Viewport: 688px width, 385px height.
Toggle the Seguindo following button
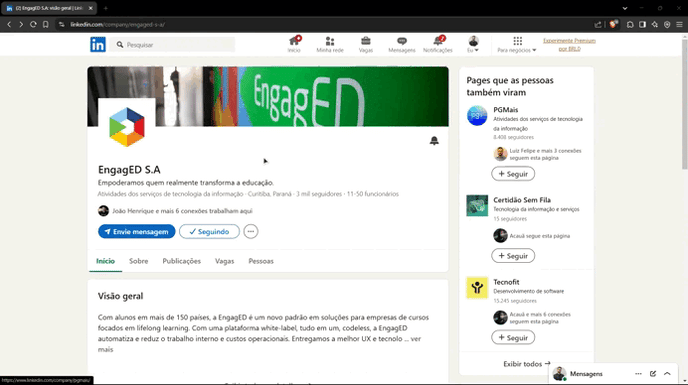[x=209, y=231]
